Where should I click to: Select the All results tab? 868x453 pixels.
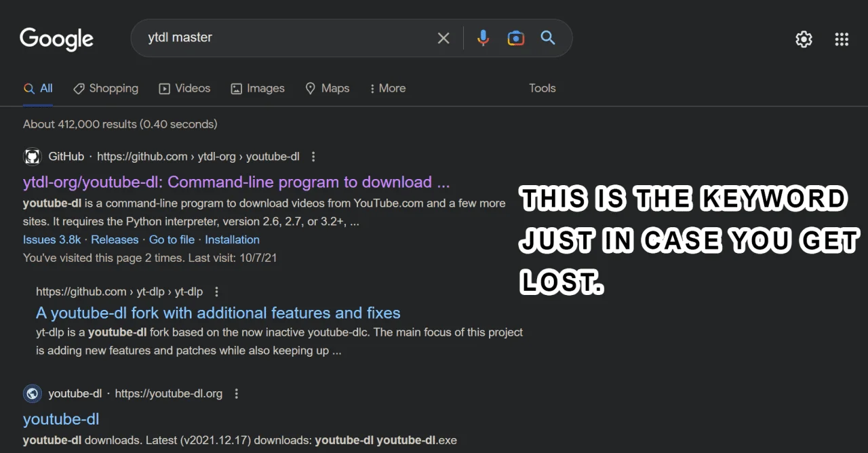pos(38,88)
